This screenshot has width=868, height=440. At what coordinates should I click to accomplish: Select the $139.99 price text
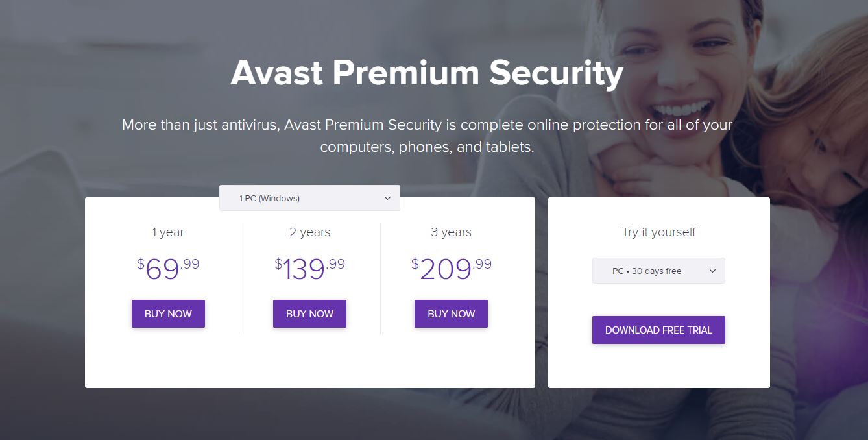[x=309, y=267]
